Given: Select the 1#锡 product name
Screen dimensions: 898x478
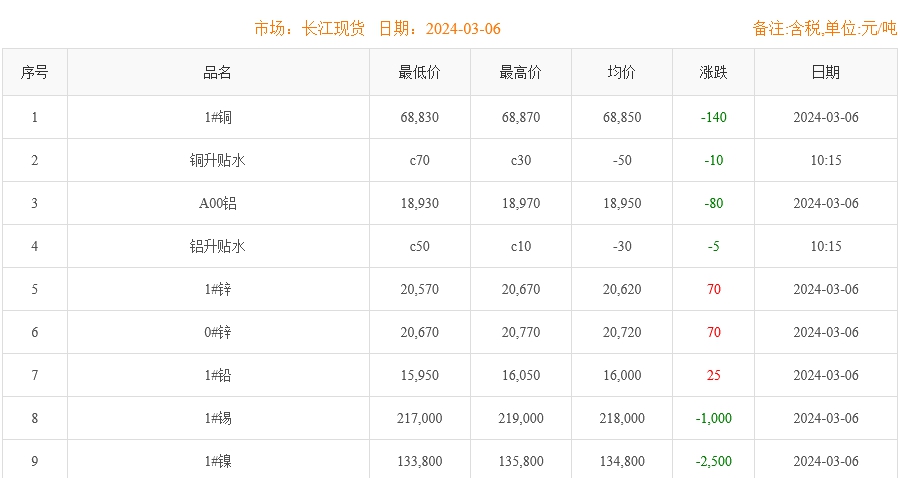Looking at the screenshot, I should click(217, 419).
